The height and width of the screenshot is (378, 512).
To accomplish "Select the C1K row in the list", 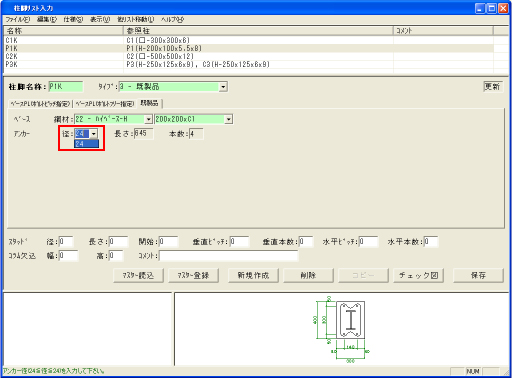I will [x=248, y=40].
